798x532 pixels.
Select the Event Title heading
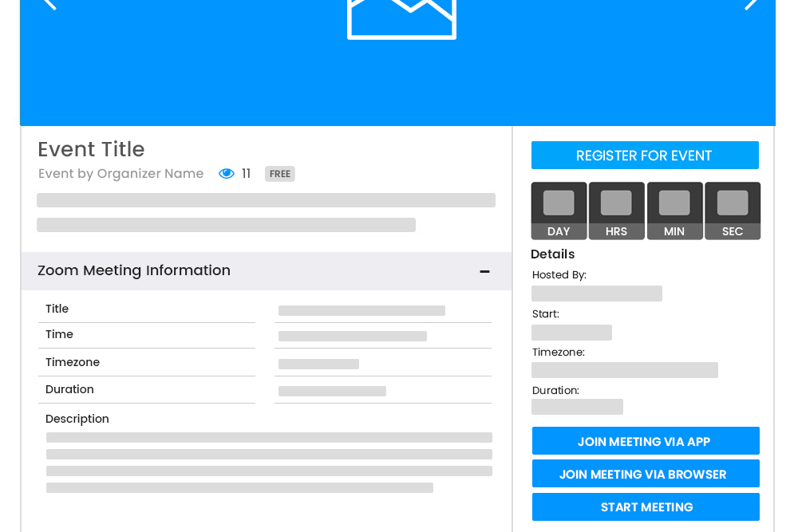91,150
